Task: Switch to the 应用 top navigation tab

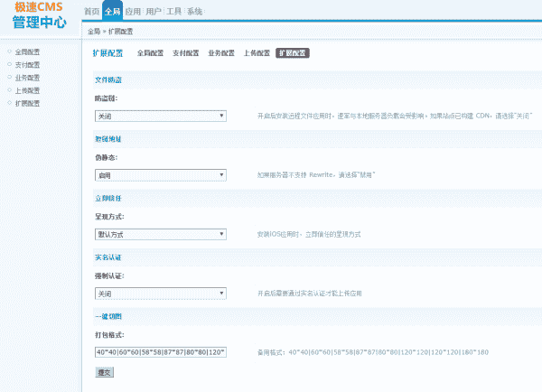Action: 133,12
